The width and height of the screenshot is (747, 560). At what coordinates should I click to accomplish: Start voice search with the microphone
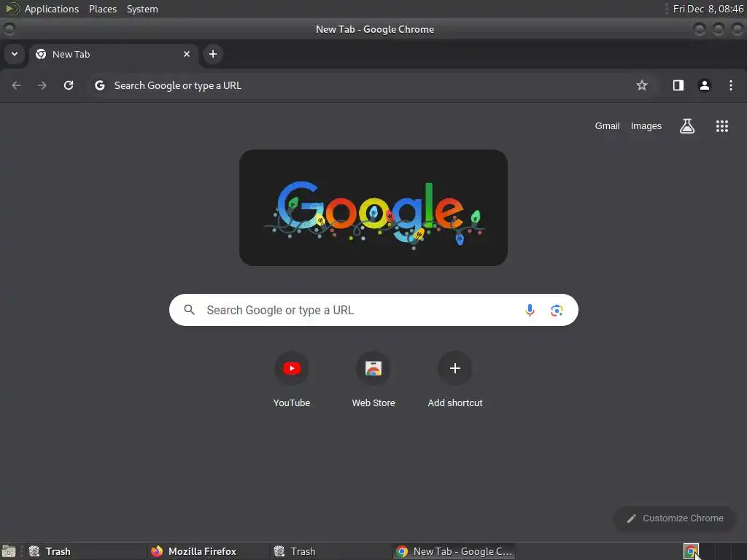point(530,311)
